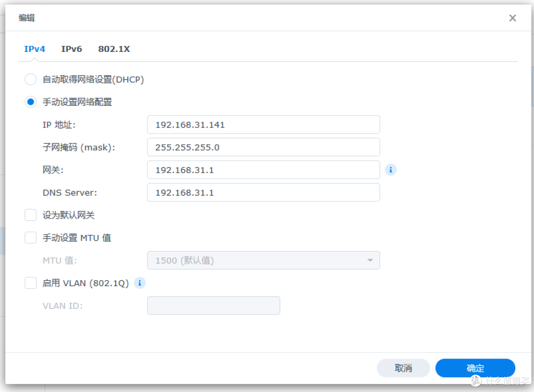Click the 取消 button
Screen dimensions: 534x392
[x=403, y=368]
